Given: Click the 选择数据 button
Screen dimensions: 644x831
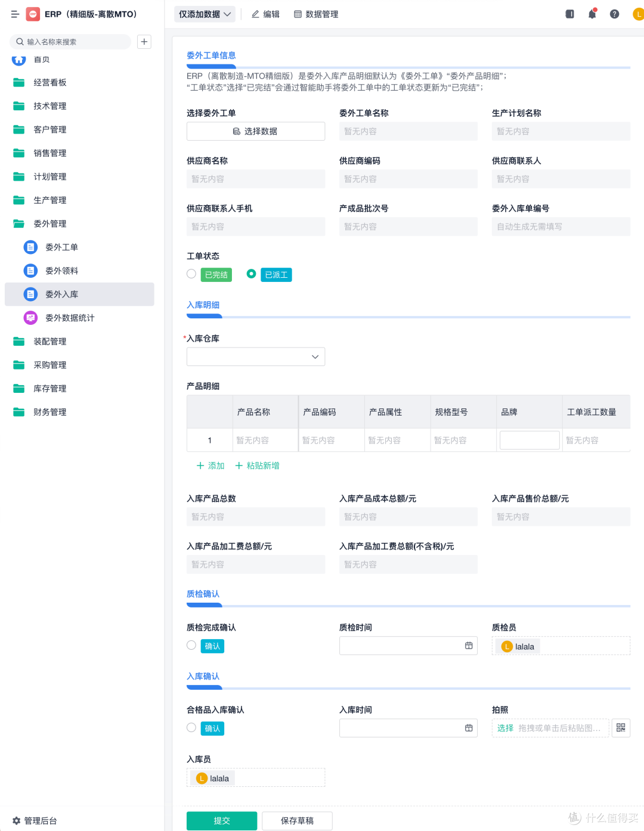Looking at the screenshot, I should click(256, 131).
